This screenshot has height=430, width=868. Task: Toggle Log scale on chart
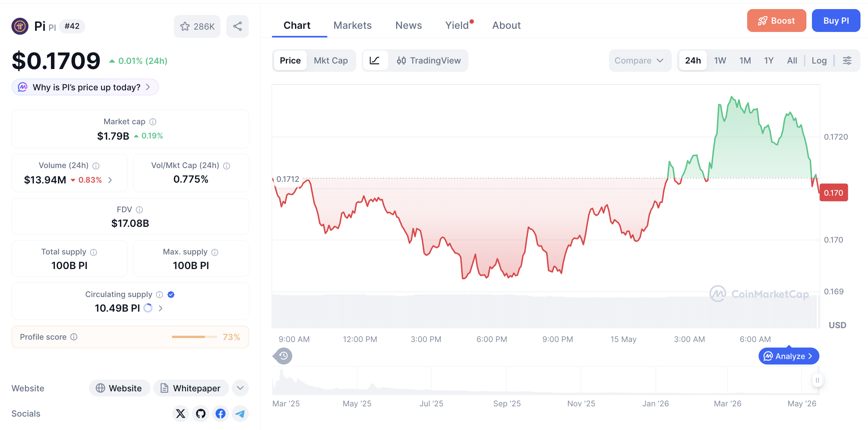tap(819, 60)
